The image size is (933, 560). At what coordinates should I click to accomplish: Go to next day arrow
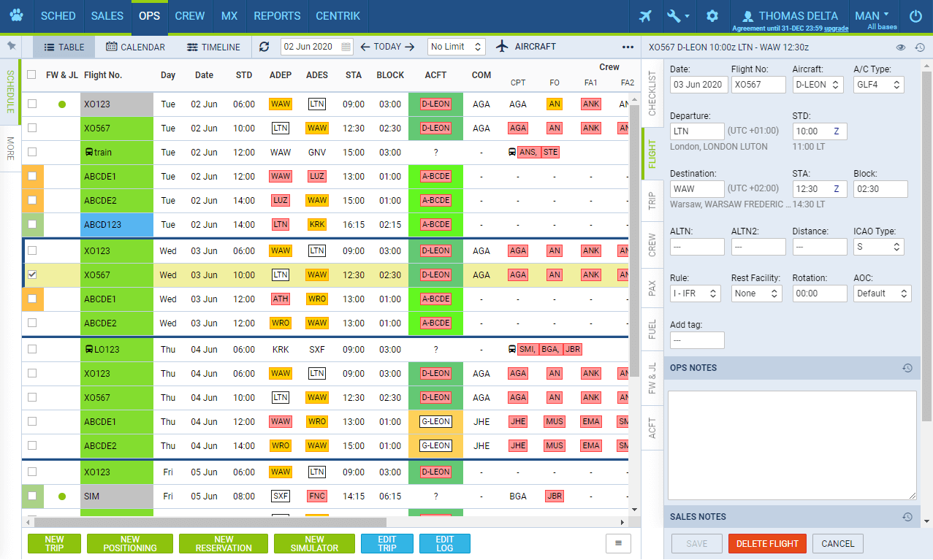(x=410, y=47)
